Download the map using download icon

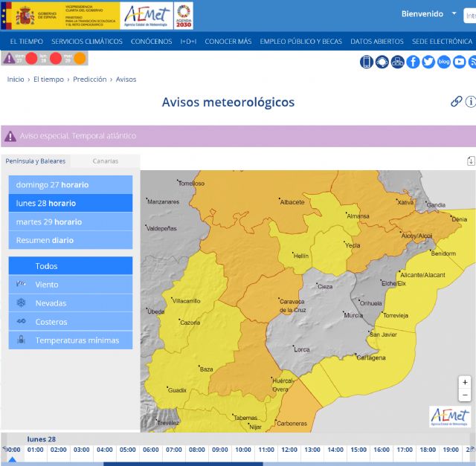(x=470, y=161)
